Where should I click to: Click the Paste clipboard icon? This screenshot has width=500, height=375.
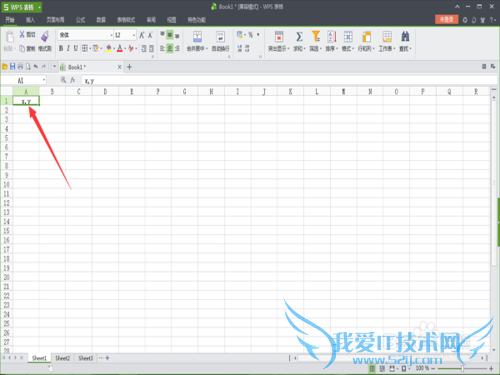pos(10,37)
